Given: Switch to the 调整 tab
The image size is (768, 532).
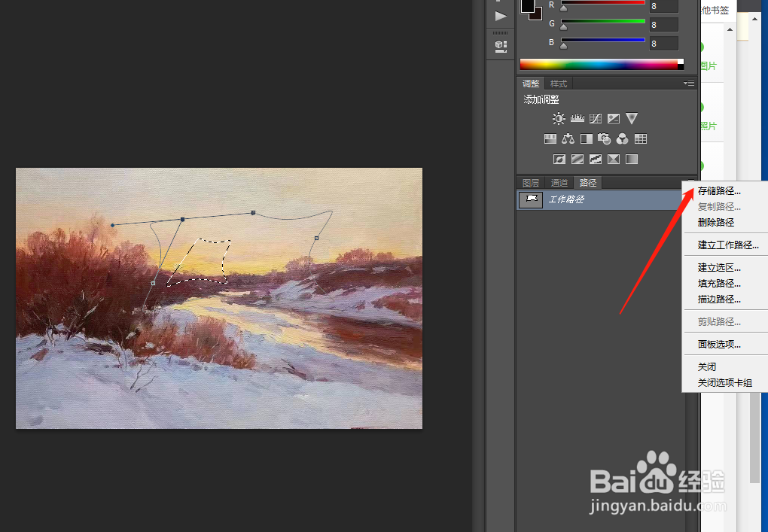Looking at the screenshot, I should click(531, 84).
